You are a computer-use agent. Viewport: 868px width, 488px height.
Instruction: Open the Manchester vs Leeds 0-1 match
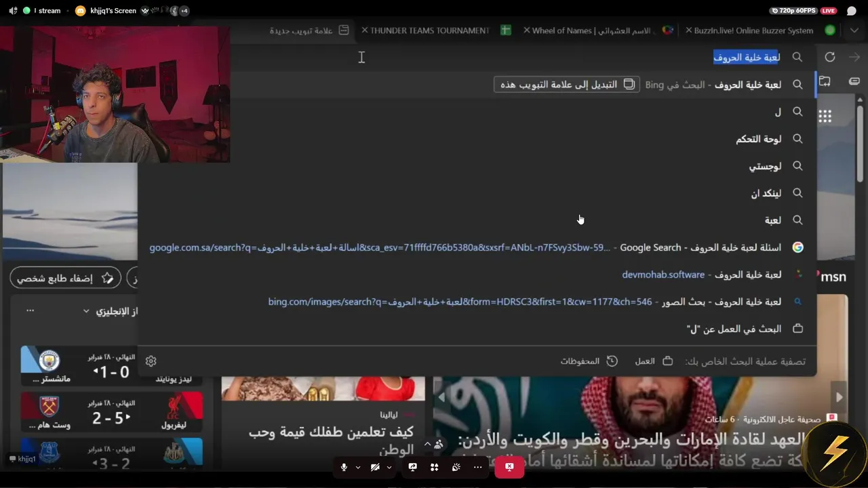point(112,366)
